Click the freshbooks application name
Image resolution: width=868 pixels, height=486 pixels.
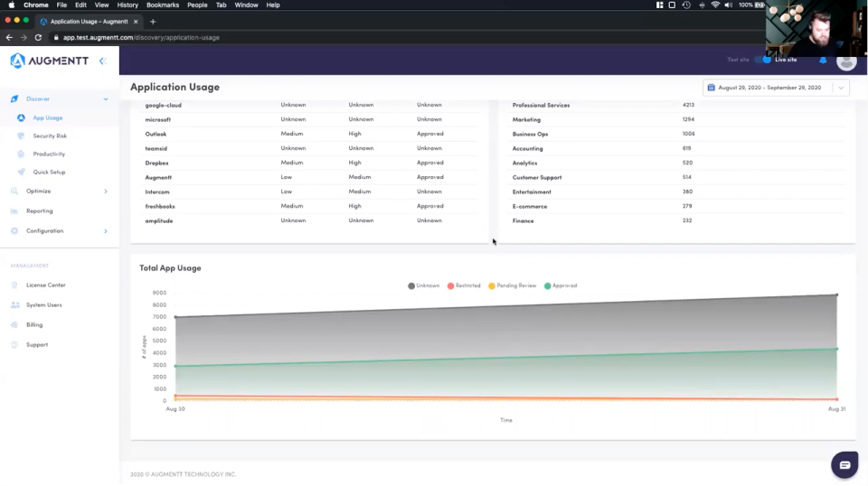point(160,206)
